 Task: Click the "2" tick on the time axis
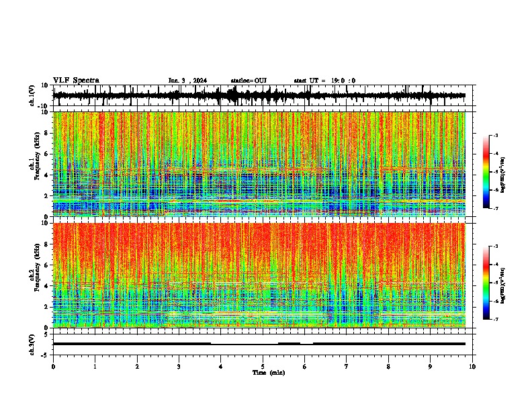137,367
